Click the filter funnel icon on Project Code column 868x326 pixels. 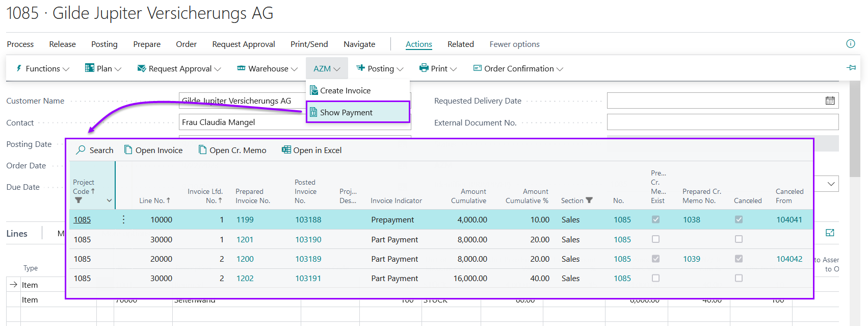[x=78, y=200]
